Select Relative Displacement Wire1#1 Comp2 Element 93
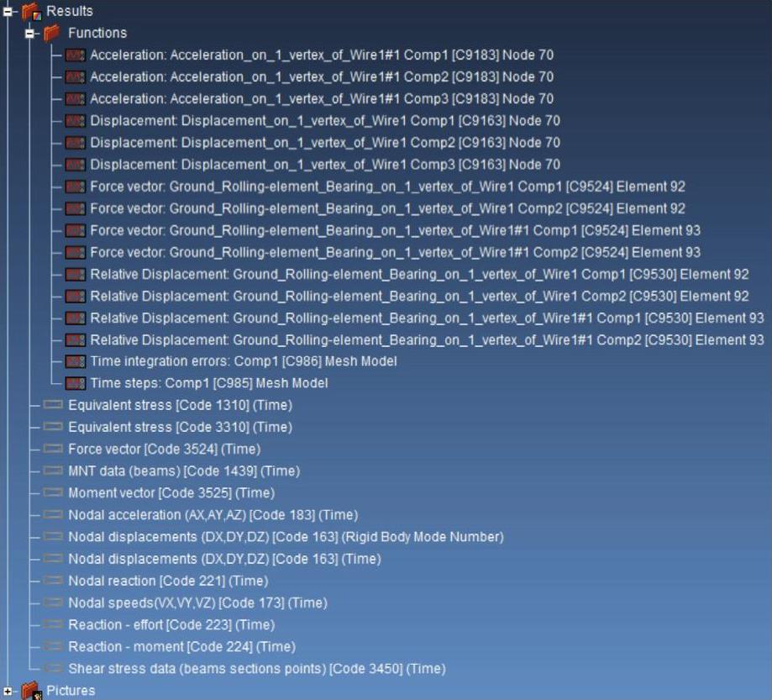This screenshot has width=772, height=700. 426,339
